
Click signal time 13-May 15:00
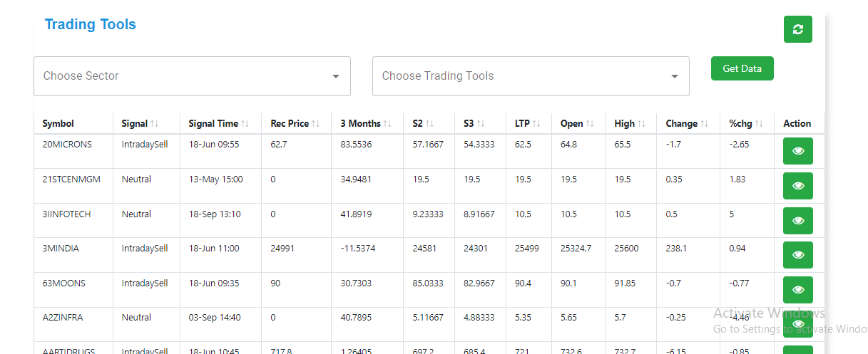tap(215, 179)
